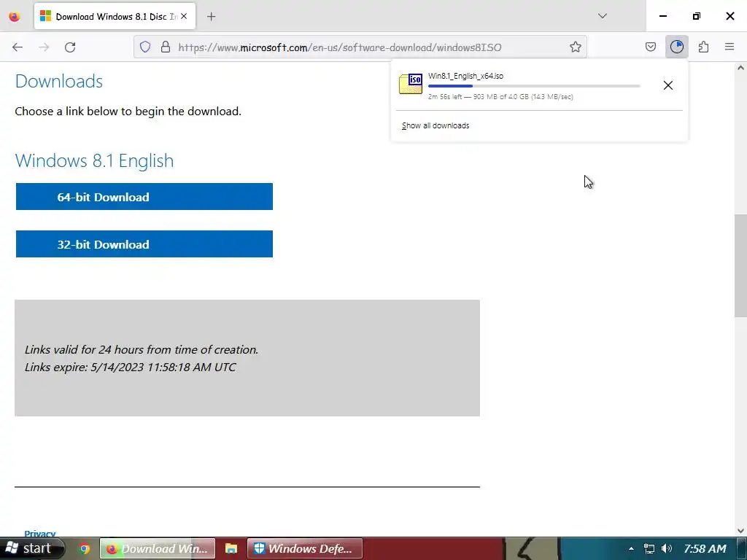This screenshot has width=747, height=560.
Task: Launch Chrome from the taskbar
Action: [x=85, y=549]
